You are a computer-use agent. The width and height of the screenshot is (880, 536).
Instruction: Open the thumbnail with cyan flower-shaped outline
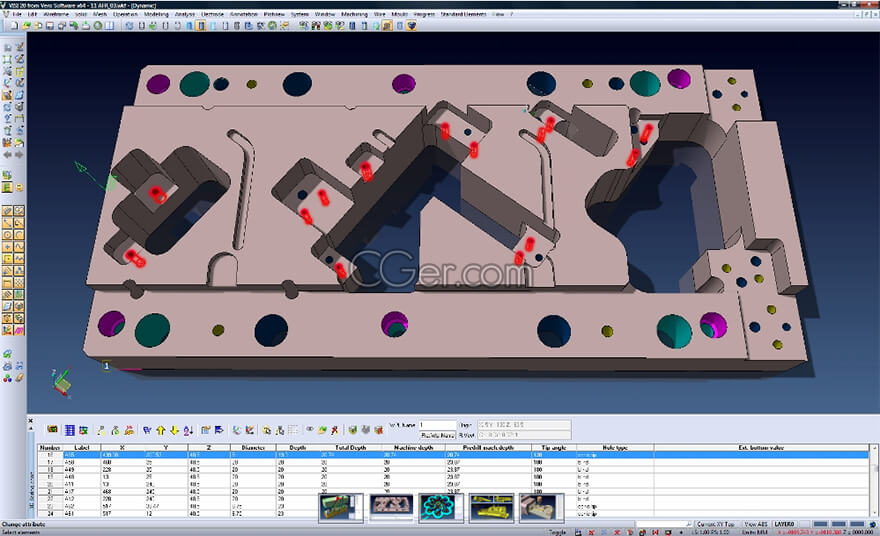coord(441,507)
